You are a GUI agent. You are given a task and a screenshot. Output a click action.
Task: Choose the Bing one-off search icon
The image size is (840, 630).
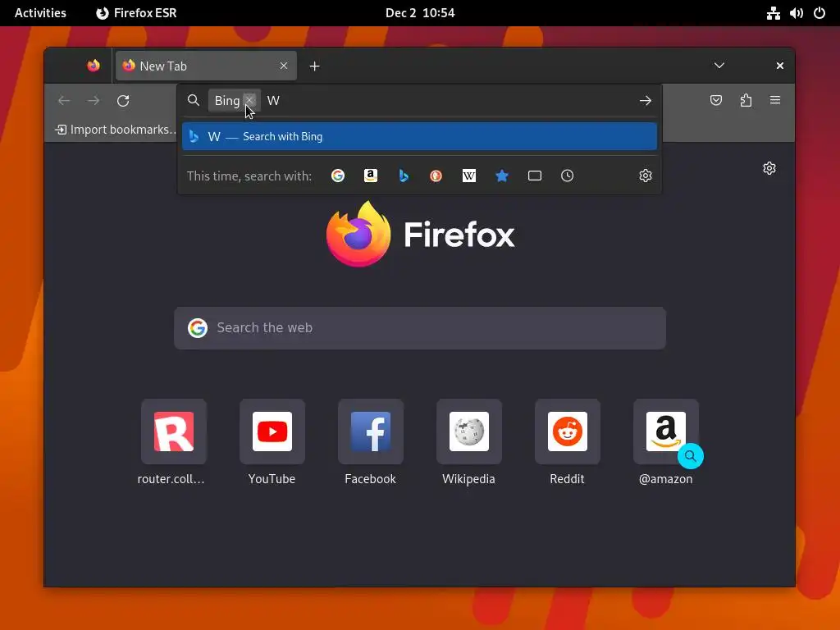pos(404,176)
